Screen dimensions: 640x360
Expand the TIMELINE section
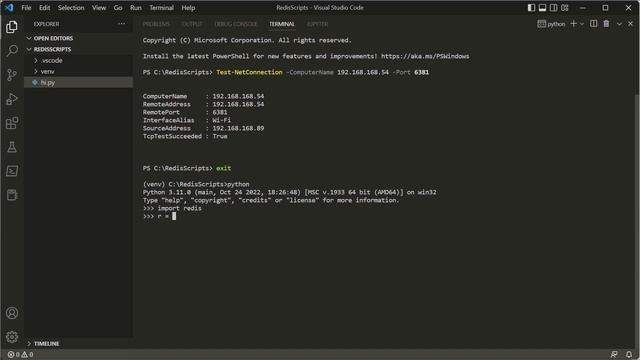click(78, 344)
